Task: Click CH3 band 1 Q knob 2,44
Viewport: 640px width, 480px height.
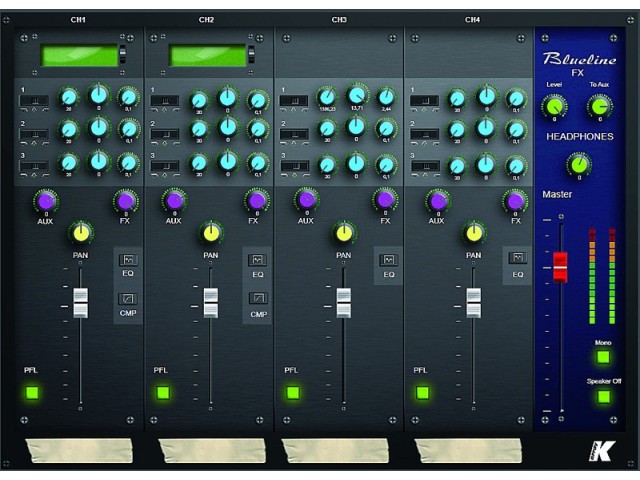Action: tap(386, 97)
